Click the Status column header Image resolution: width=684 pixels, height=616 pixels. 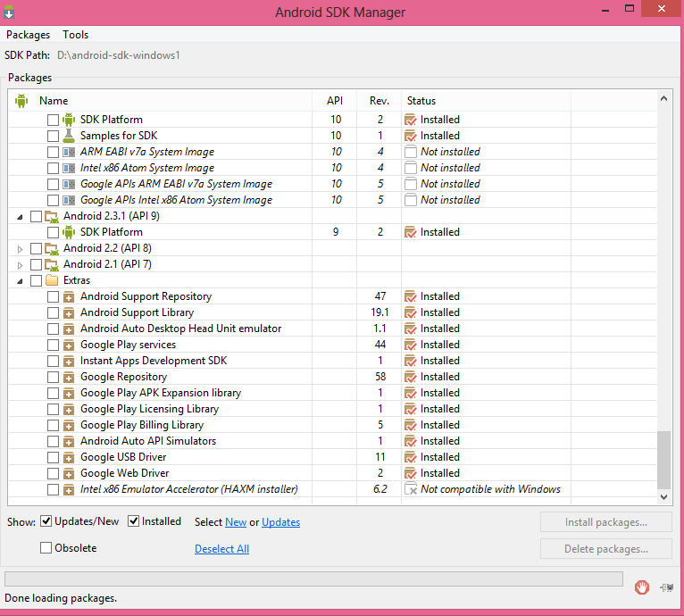click(486, 101)
